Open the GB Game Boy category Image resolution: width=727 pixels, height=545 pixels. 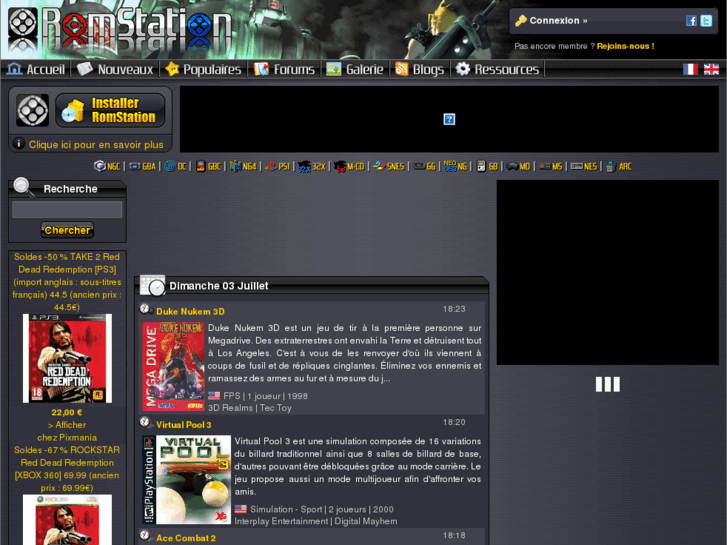[487, 166]
